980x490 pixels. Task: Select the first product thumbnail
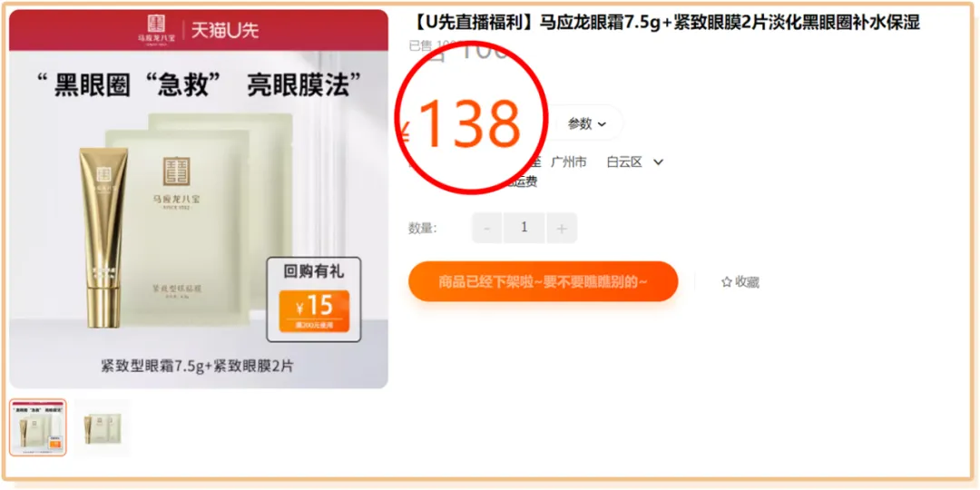[x=37, y=427]
